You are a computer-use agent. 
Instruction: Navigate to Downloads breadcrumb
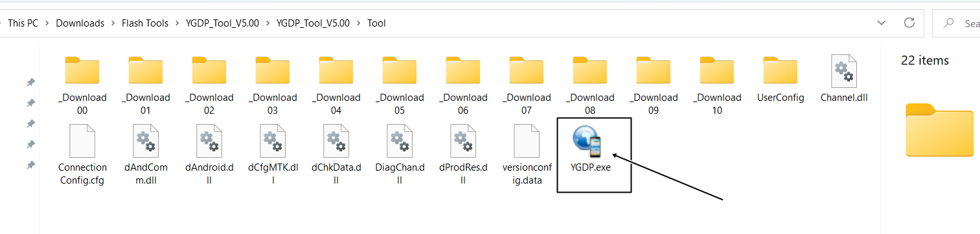click(x=80, y=23)
